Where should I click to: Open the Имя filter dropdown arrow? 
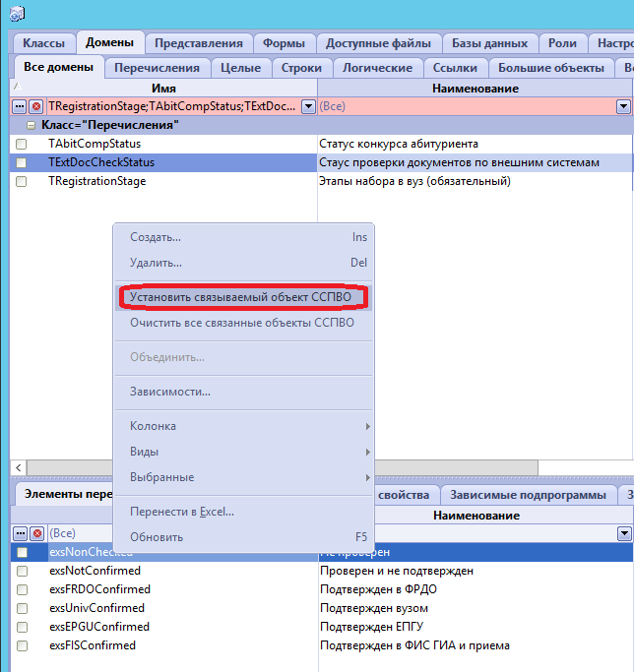tap(308, 106)
